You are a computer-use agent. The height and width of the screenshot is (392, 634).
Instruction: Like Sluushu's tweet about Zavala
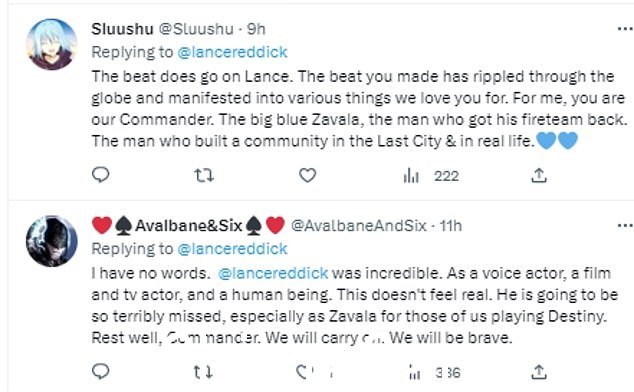tap(307, 176)
